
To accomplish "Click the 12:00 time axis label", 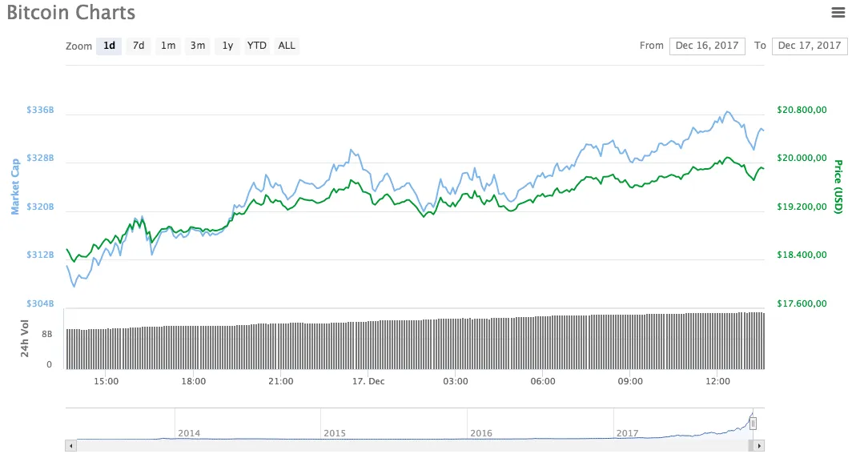I will pos(718,381).
